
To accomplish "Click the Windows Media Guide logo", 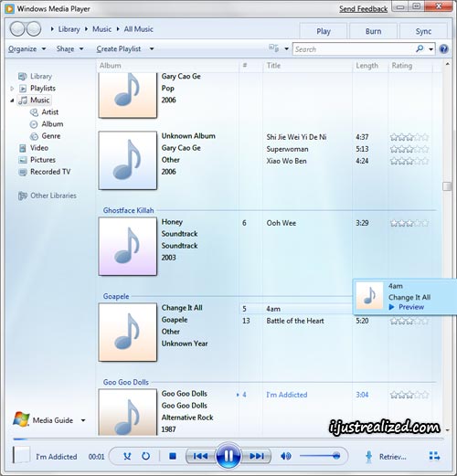I will tap(21, 419).
